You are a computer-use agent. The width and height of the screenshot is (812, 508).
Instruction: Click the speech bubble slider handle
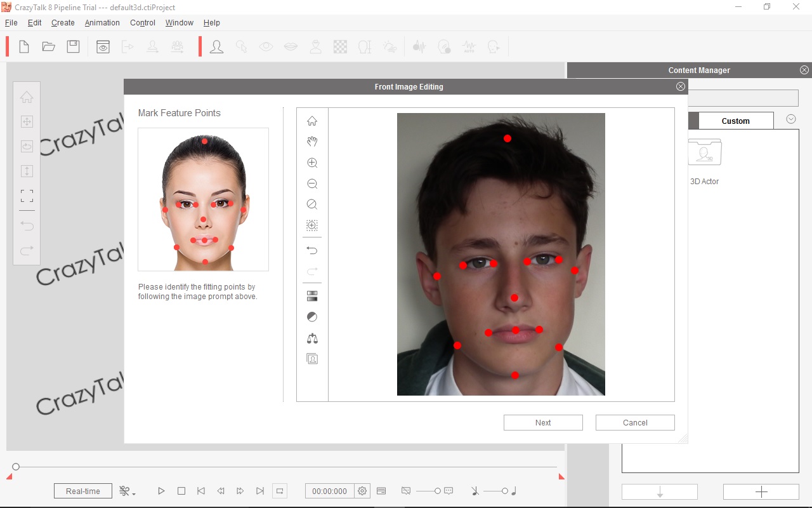[438, 491]
